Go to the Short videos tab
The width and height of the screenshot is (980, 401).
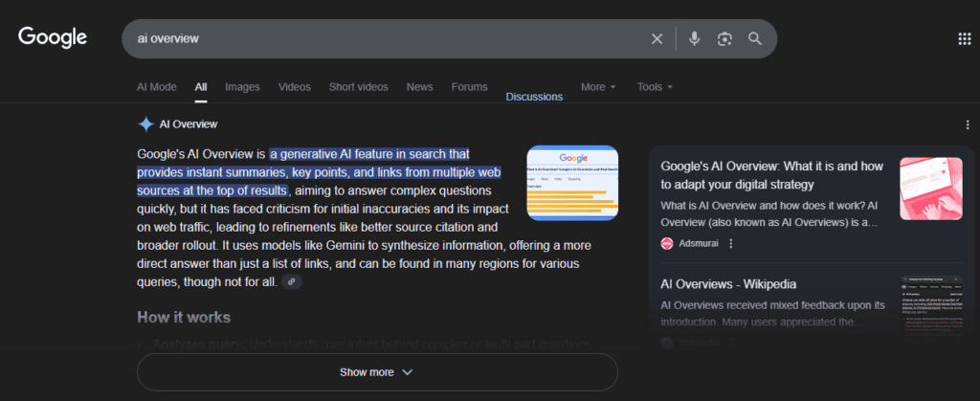click(359, 87)
